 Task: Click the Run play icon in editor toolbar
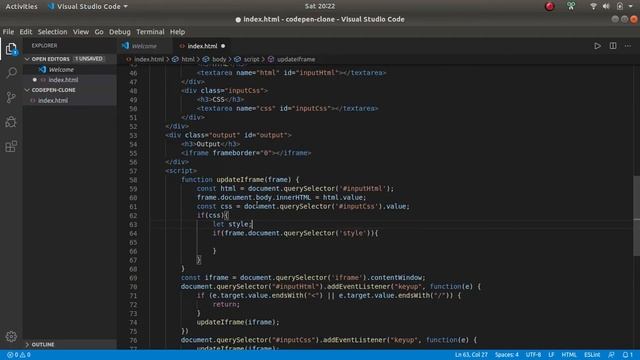(x=597, y=46)
